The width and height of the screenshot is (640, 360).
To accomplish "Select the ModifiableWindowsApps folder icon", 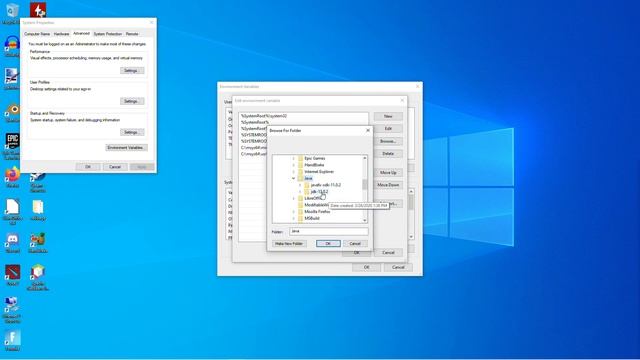I will tap(301, 205).
